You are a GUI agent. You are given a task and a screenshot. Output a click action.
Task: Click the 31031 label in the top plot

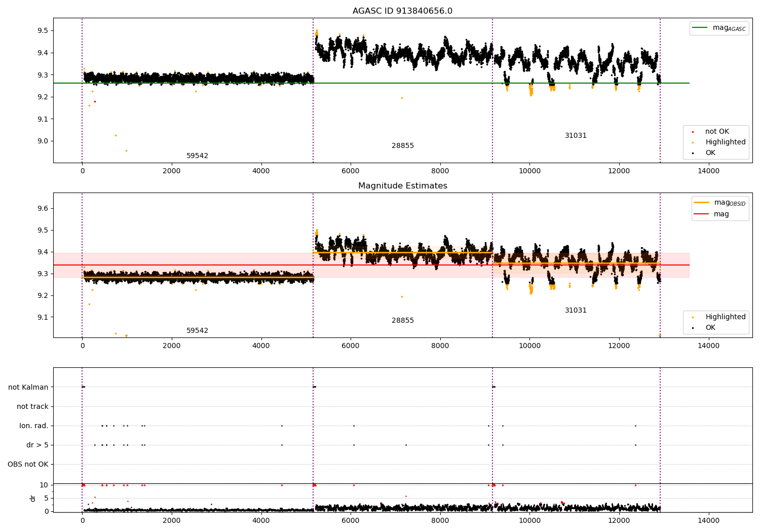(576, 136)
